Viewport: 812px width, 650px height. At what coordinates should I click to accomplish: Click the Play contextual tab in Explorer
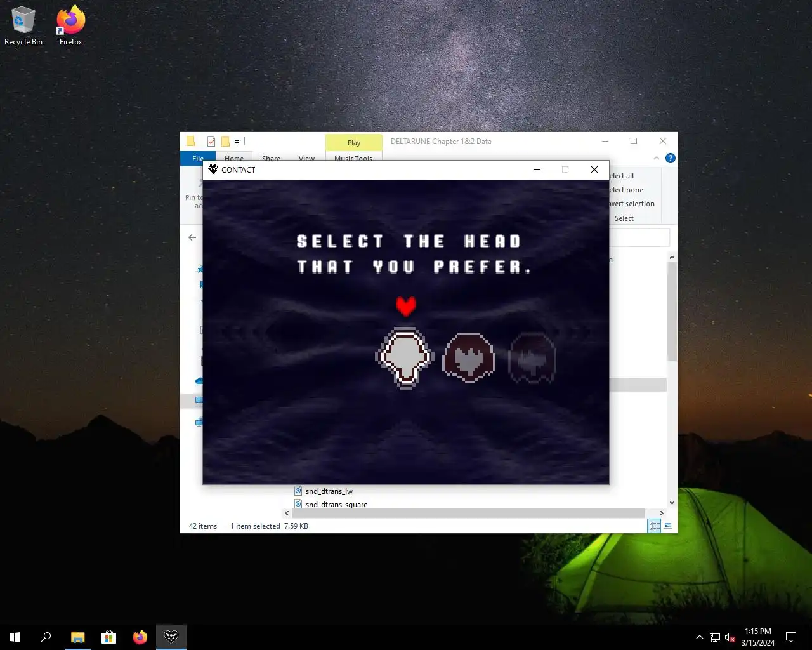tap(354, 143)
